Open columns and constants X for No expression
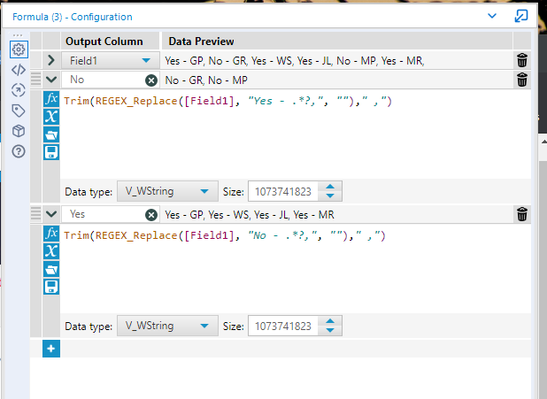547x399 pixels. (51, 116)
